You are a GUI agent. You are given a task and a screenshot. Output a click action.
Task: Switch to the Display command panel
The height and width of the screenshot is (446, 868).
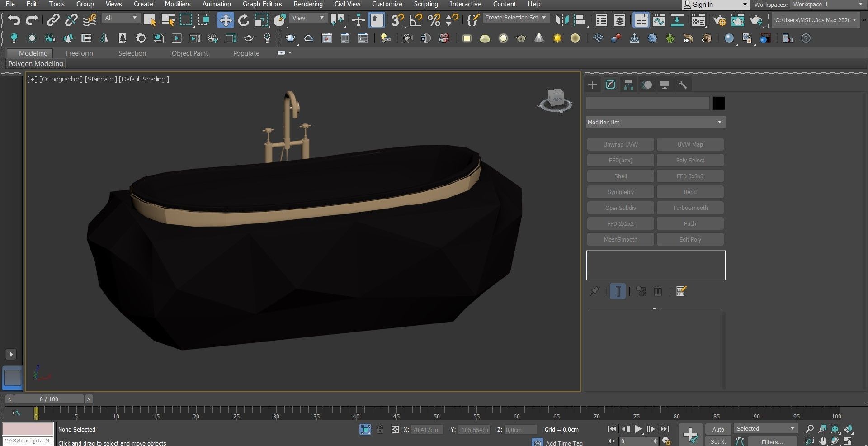pyautogui.click(x=665, y=85)
